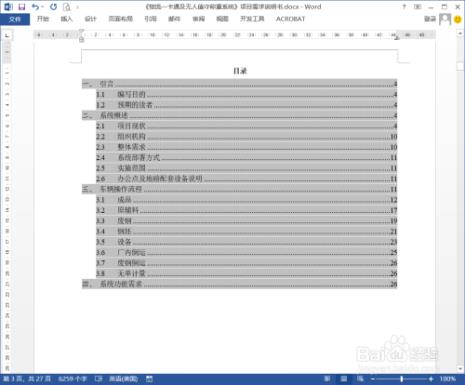Click the user account avatar picture
This screenshot has width=465, height=385.
point(445,19)
